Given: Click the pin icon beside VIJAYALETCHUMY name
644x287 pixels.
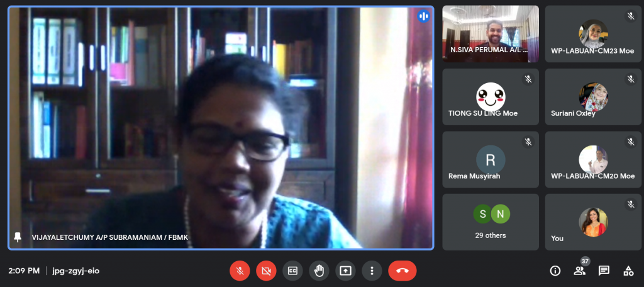Looking at the screenshot, I should tap(18, 237).
